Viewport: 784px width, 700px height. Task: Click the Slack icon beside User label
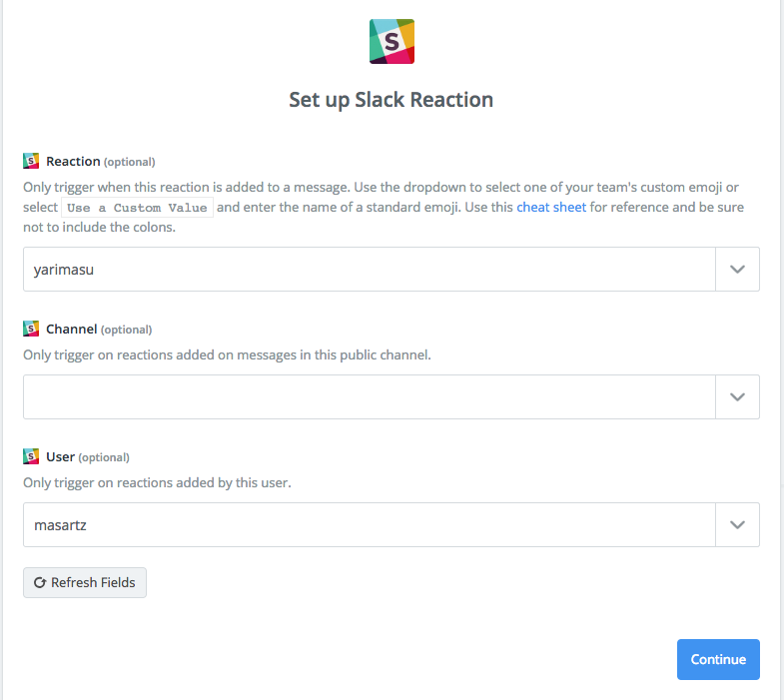pos(31,456)
